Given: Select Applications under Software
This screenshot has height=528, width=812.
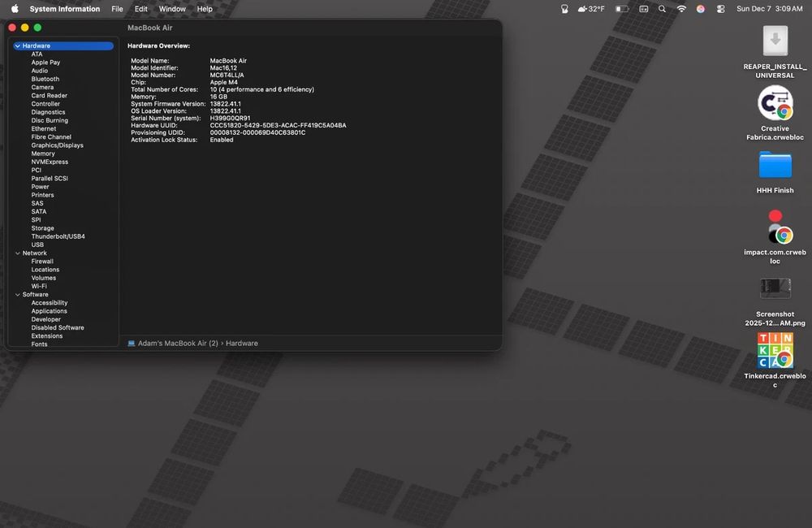Looking at the screenshot, I should pos(50,311).
